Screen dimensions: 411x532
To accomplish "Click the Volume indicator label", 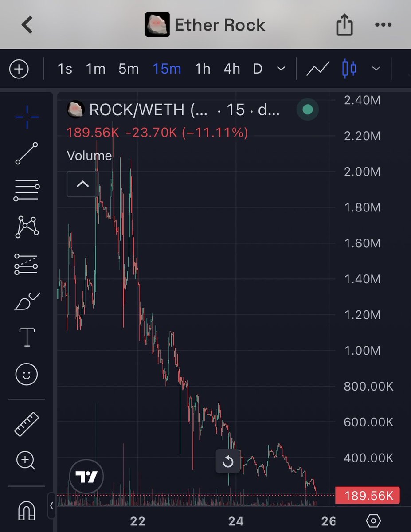I will click(89, 156).
